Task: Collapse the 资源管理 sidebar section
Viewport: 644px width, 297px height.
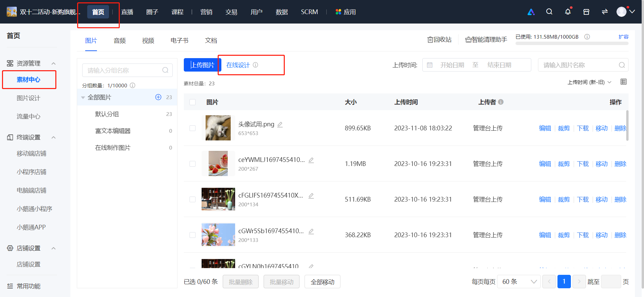Action: click(53, 63)
